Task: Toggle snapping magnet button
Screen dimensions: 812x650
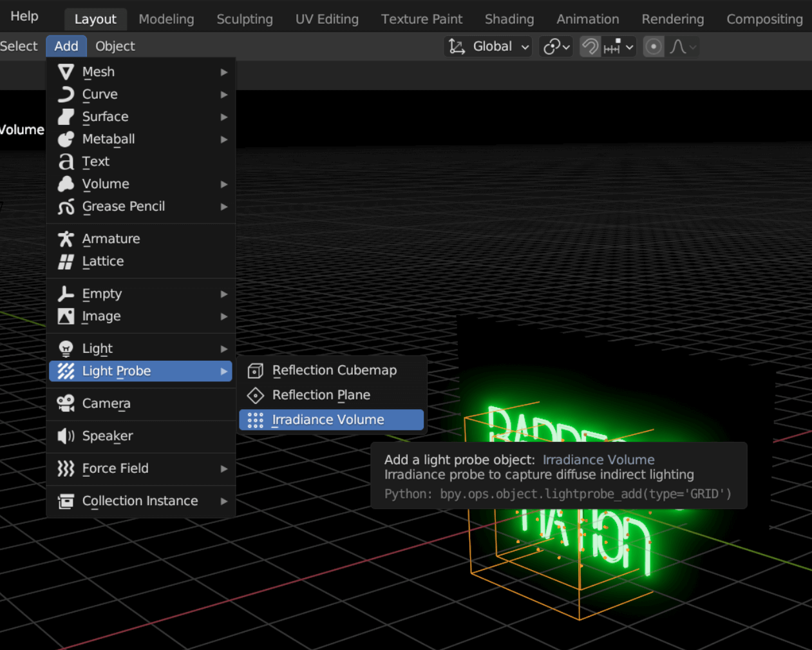Action: [590, 46]
